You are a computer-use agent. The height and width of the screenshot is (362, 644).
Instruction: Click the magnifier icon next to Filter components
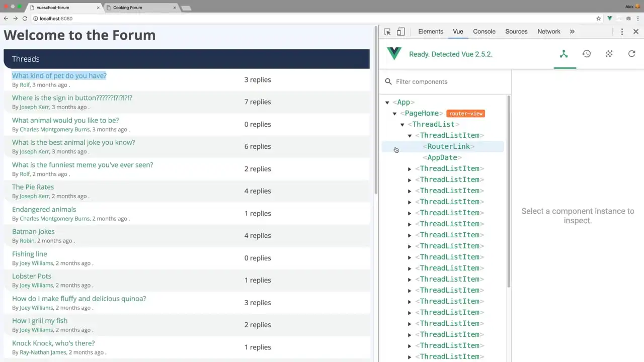(388, 81)
